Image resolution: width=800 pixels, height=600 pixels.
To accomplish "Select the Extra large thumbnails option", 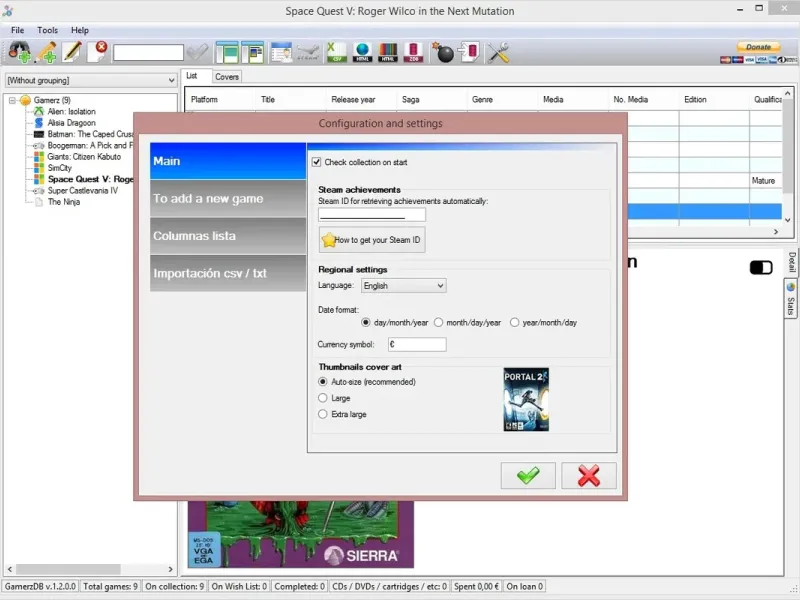I will pyautogui.click(x=322, y=414).
